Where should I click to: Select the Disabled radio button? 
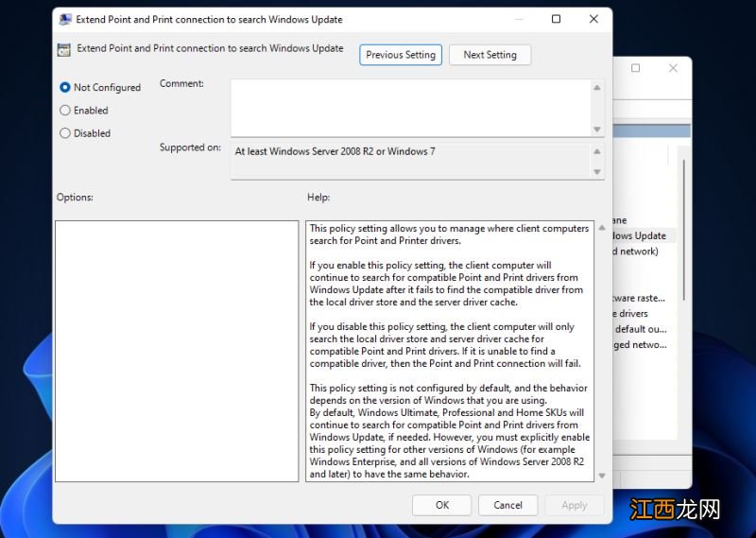[64, 133]
